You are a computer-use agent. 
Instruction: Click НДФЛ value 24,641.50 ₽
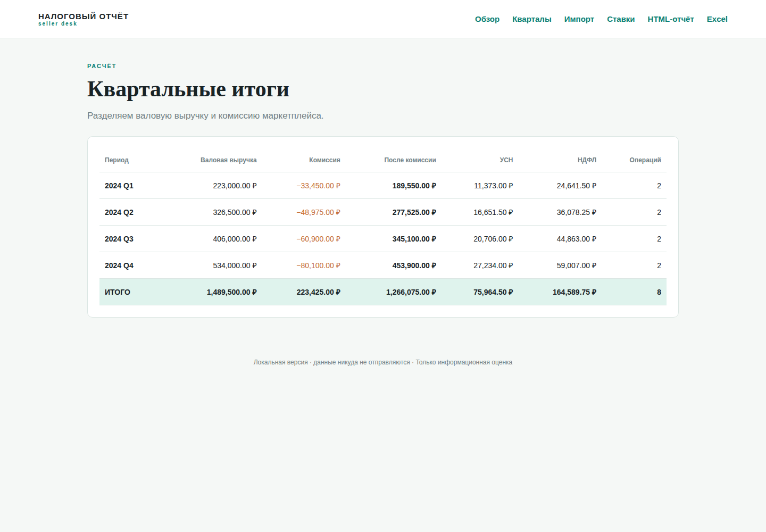(576, 186)
